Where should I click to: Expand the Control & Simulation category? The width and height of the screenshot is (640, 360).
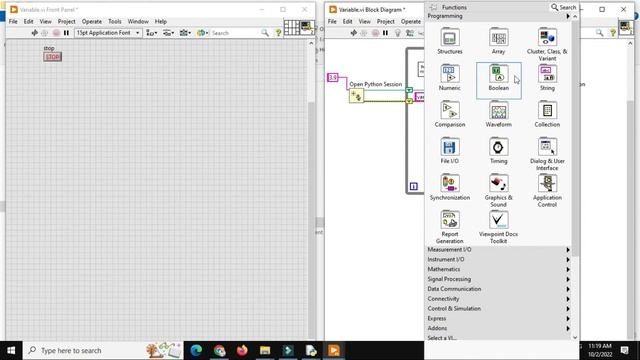[498, 309]
